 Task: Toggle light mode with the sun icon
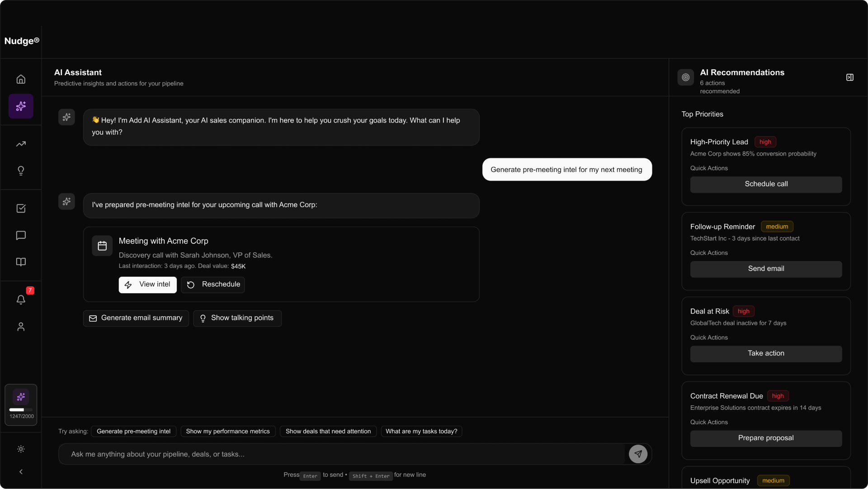click(21, 449)
